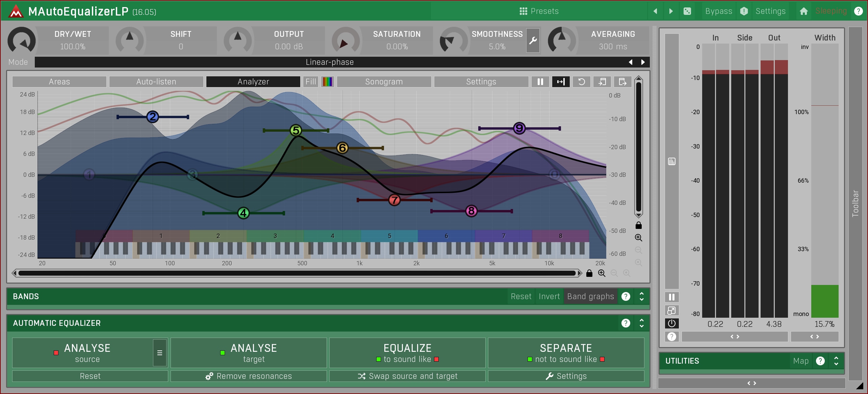The width and height of the screenshot is (868, 394).
Task: Load the previous preset arrow
Action: click(x=655, y=11)
